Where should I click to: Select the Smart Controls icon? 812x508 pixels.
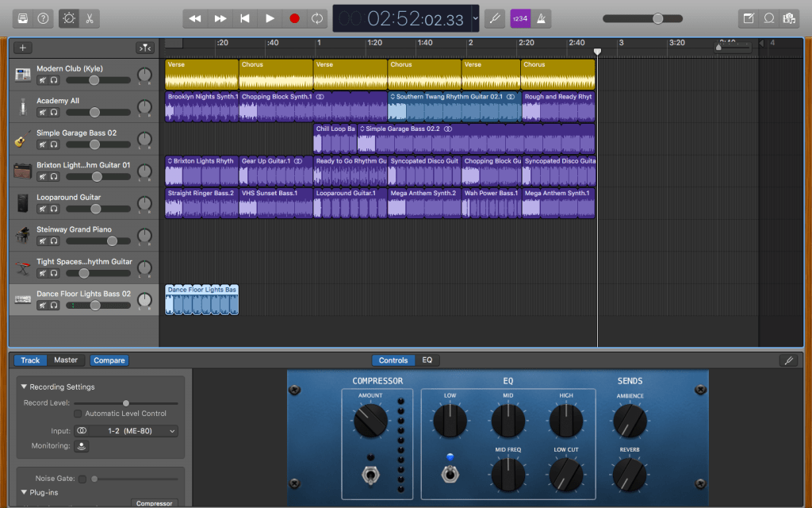click(x=68, y=17)
